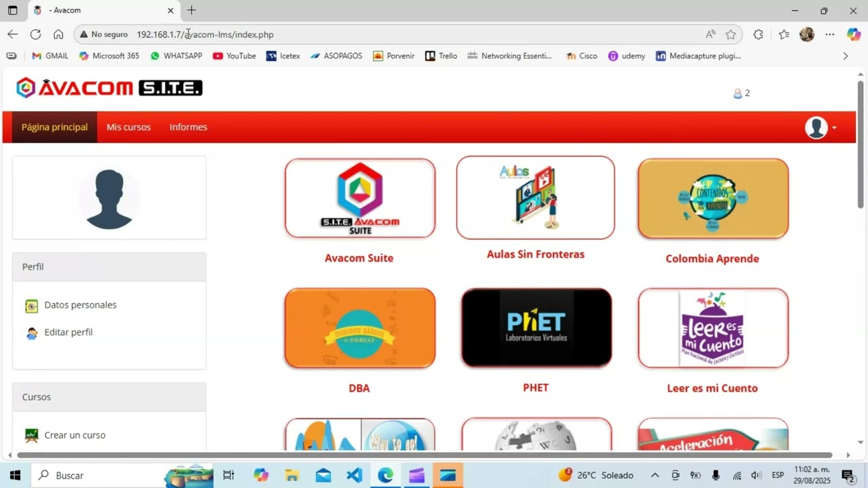Click the Read aloud icon in address bar
Screen dimensions: 868x488
tap(711, 35)
